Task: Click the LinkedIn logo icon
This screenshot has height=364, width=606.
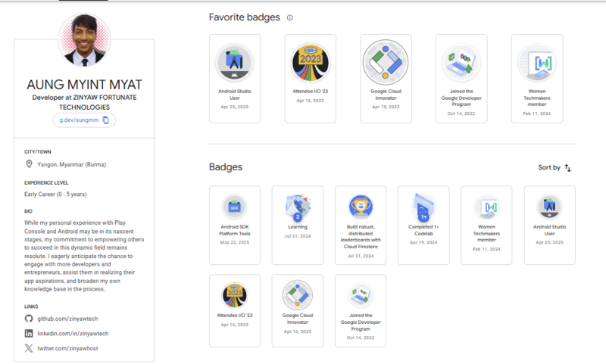Action: click(29, 333)
